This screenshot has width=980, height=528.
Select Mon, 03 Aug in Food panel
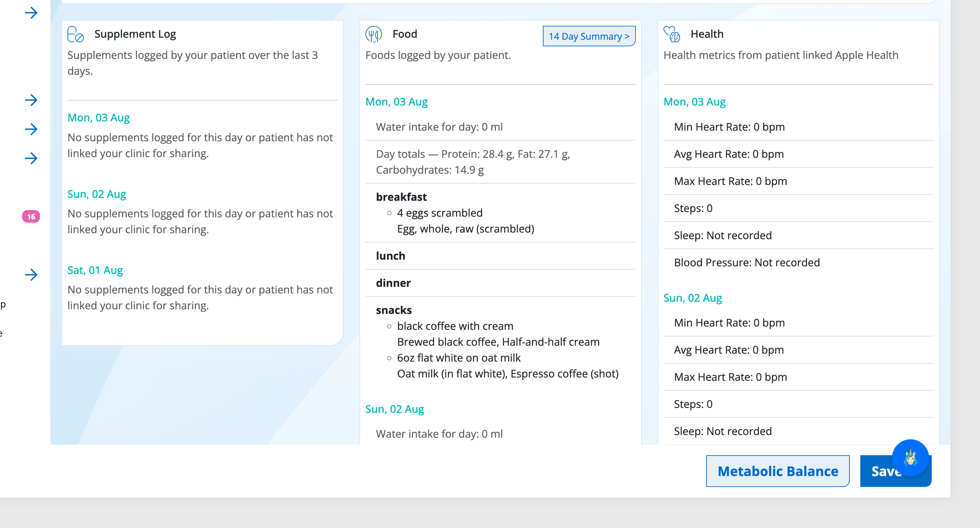(396, 102)
